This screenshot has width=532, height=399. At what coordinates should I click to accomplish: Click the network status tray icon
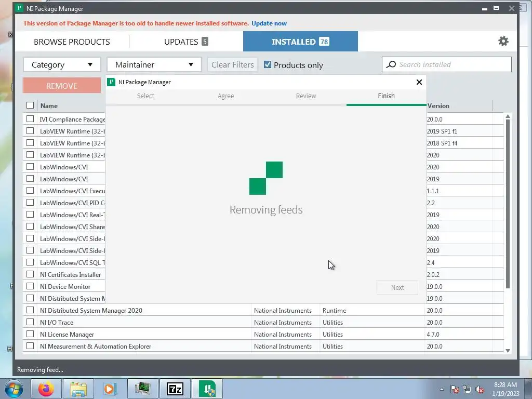(467, 390)
